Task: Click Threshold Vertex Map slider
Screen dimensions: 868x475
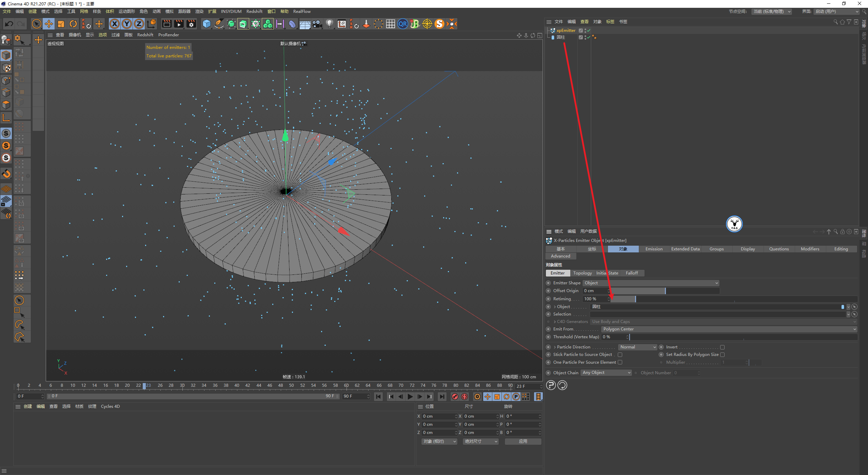Action: (743, 337)
